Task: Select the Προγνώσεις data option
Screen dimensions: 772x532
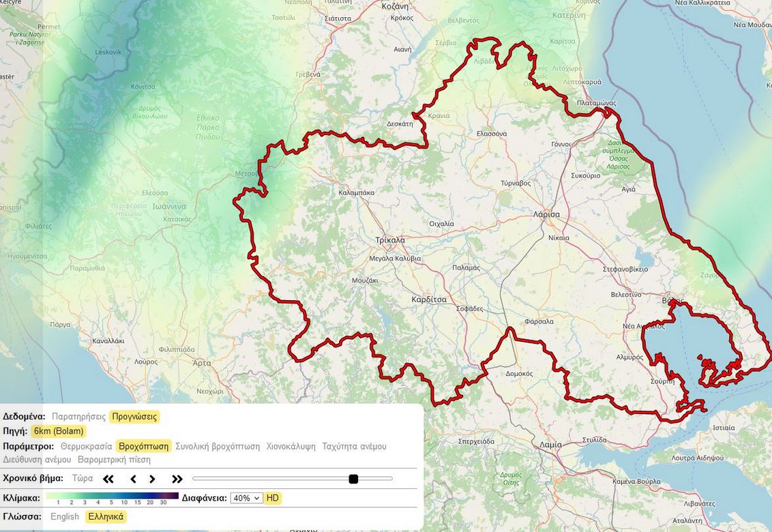Action: [134, 416]
